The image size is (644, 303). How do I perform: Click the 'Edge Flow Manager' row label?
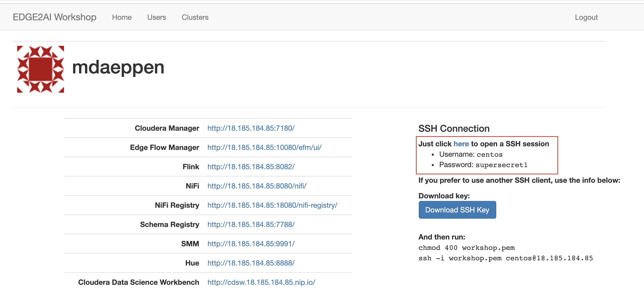click(x=165, y=147)
